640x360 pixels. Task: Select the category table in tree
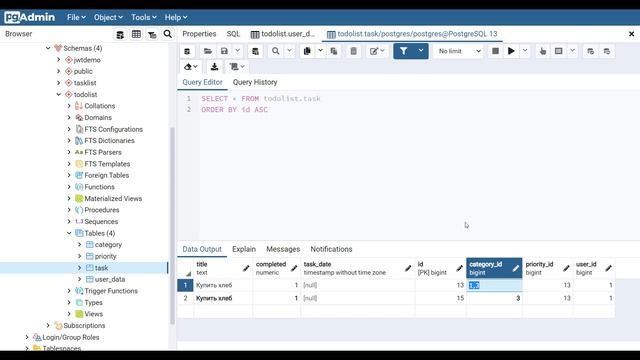click(108, 244)
